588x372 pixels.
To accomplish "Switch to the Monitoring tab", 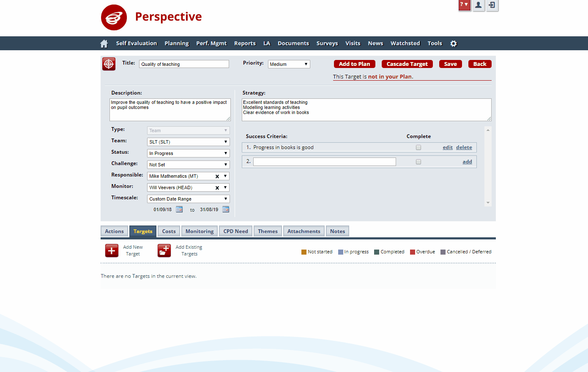I will coord(200,231).
